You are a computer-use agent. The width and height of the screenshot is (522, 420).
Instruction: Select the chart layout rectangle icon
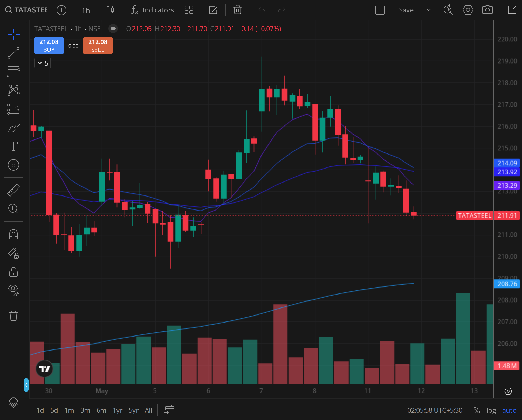click(x=380, y=10)
